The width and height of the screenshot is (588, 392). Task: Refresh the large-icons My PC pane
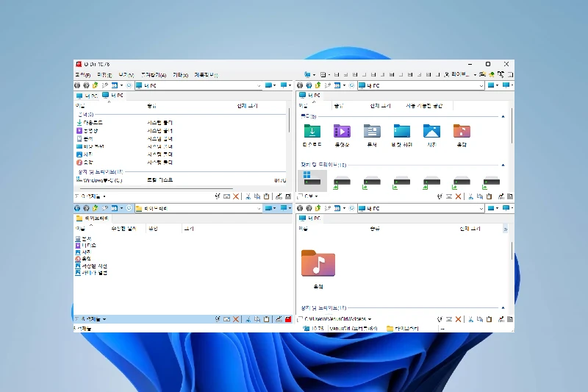tap(351, 85)
